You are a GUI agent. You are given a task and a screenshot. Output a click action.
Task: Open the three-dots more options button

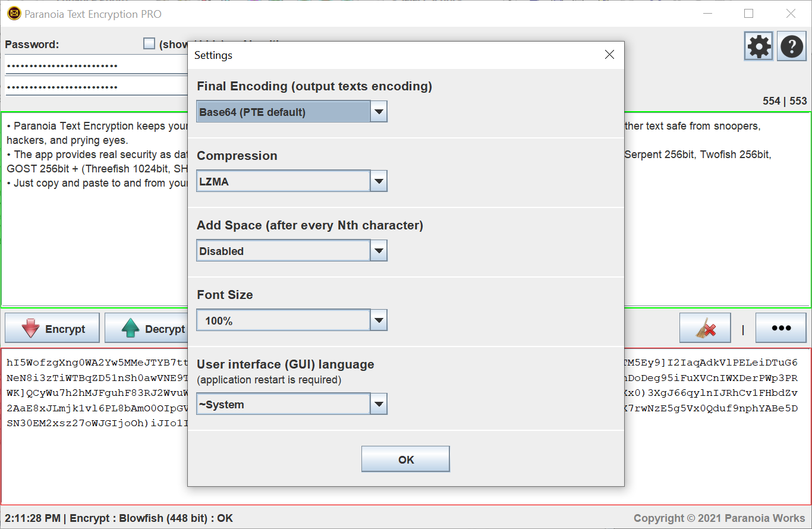pos(781,328)
